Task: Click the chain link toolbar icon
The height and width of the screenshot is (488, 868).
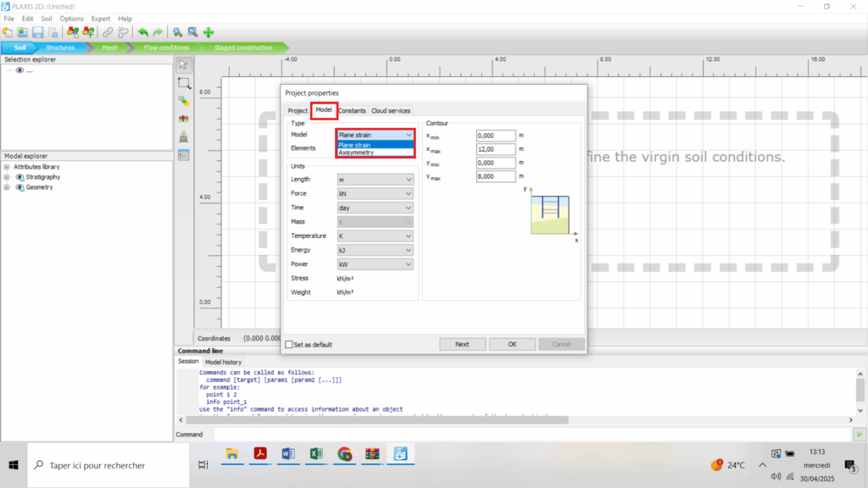Action: pyautogui.click(x=108, y=33)
